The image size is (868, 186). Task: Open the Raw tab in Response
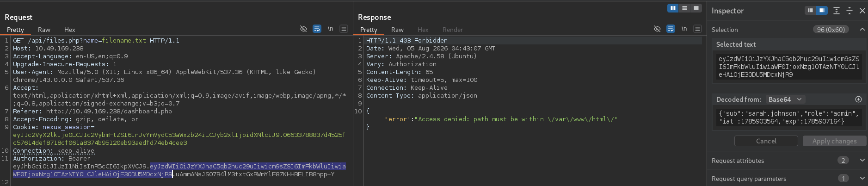(x=397, y=30)
